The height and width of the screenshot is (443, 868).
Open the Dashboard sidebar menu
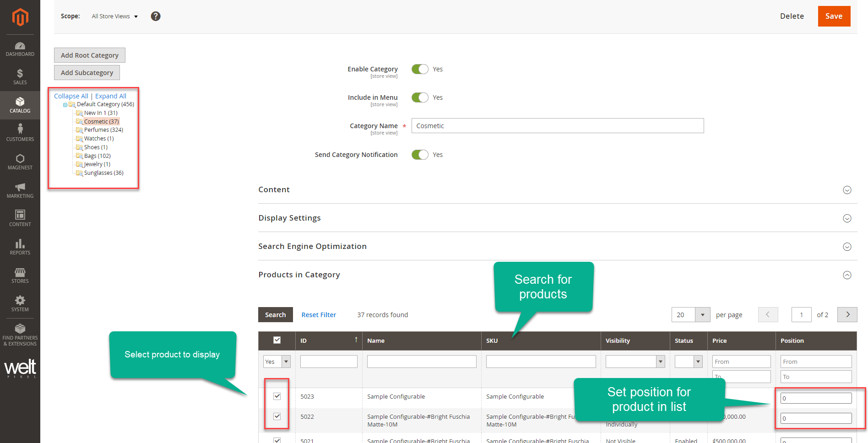point(20,49)
